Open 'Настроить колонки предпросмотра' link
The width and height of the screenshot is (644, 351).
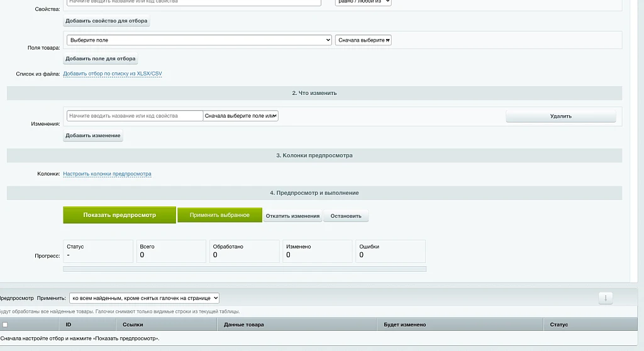(x=107, y=174)
